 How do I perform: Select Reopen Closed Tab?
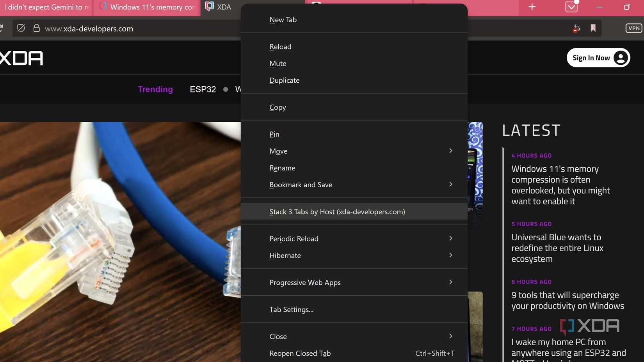click(x=354, y=353)
